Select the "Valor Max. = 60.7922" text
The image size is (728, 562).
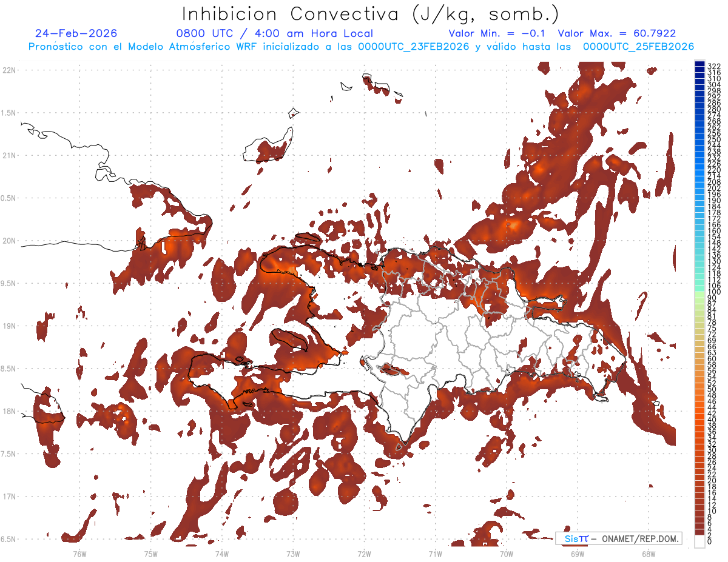pyautogui.click(x=617, y=33)
